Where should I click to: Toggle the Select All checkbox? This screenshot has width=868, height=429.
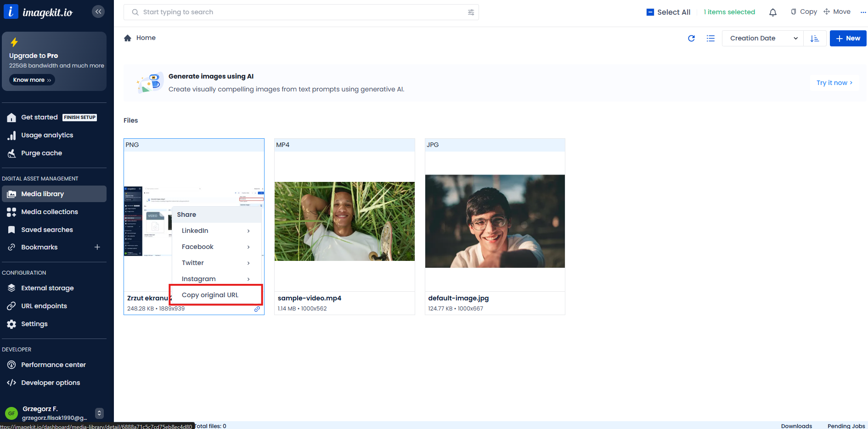pos(650,12)
